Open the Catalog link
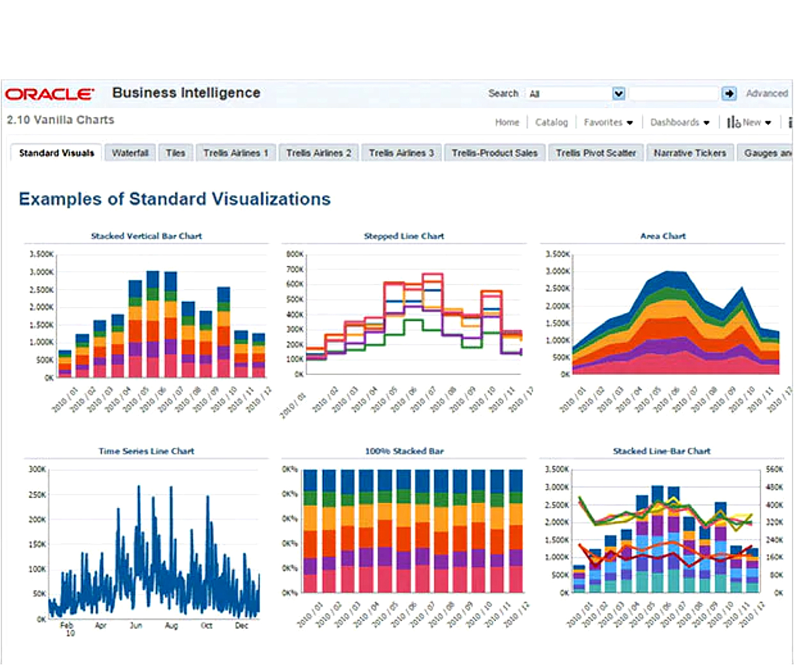 pos(551,122)
